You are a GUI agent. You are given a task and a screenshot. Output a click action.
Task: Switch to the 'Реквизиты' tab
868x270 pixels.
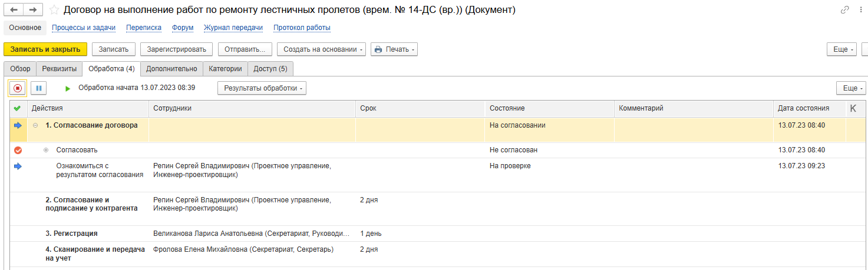point(59,69)
